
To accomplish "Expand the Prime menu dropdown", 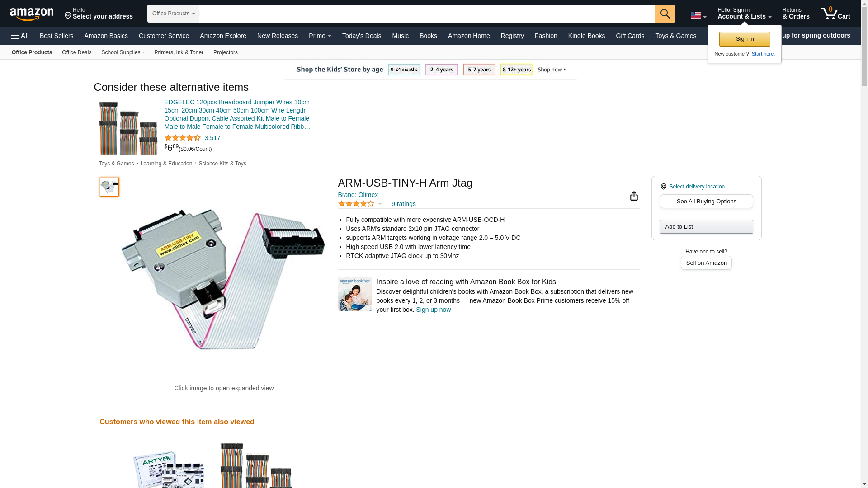I will click(x=320, y=36).
